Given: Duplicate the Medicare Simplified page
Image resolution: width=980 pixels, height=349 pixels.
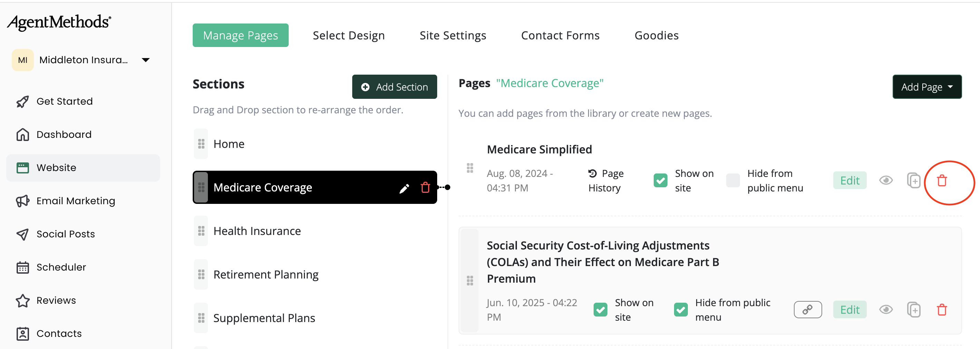Looking at the screenshot, I should tap(913, 181).
